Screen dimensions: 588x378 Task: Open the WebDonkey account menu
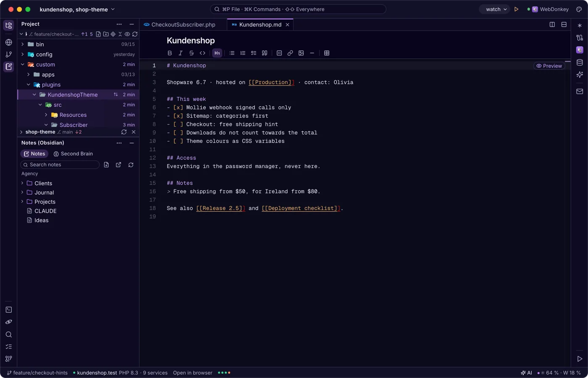click(x=549, y=9)
